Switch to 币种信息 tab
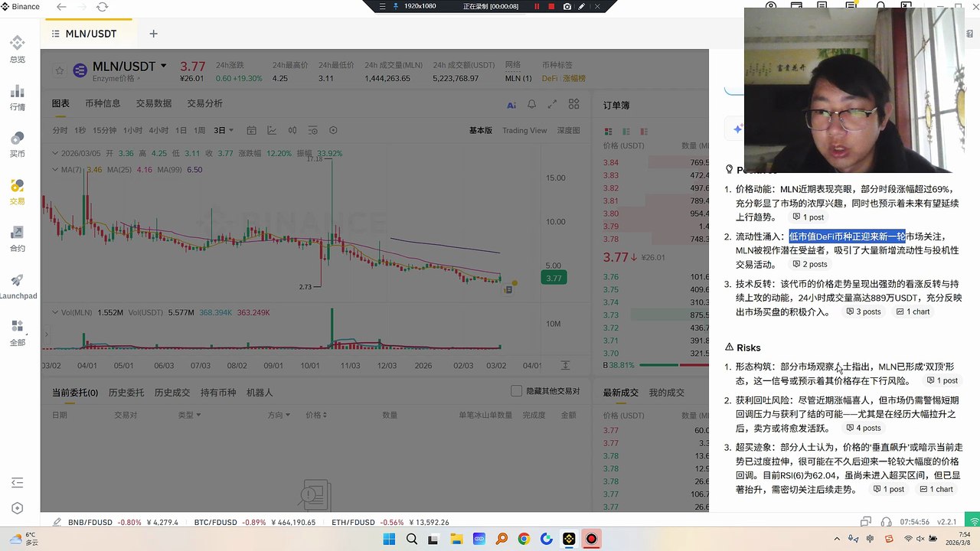 coord(103,104)
